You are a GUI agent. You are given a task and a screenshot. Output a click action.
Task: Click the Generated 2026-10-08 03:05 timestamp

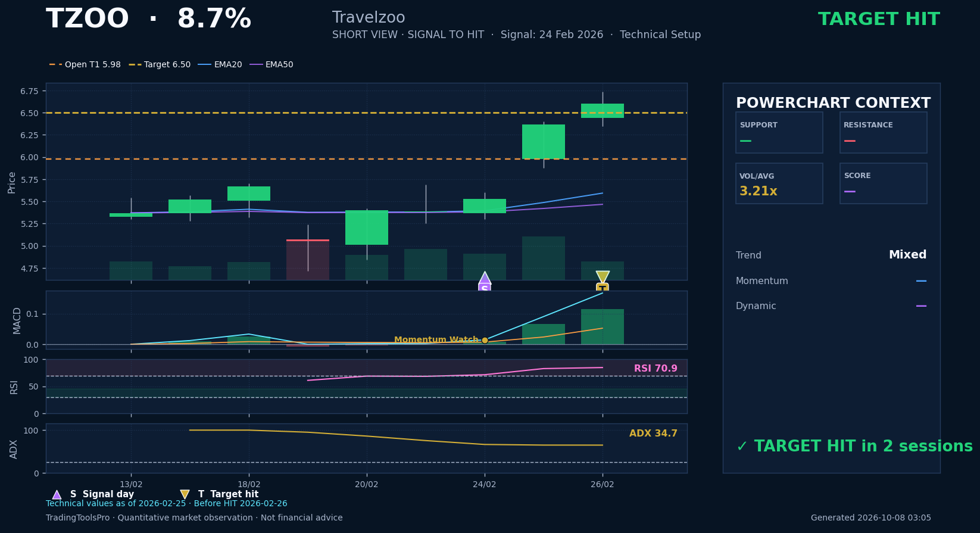click(x=871, y=518)
